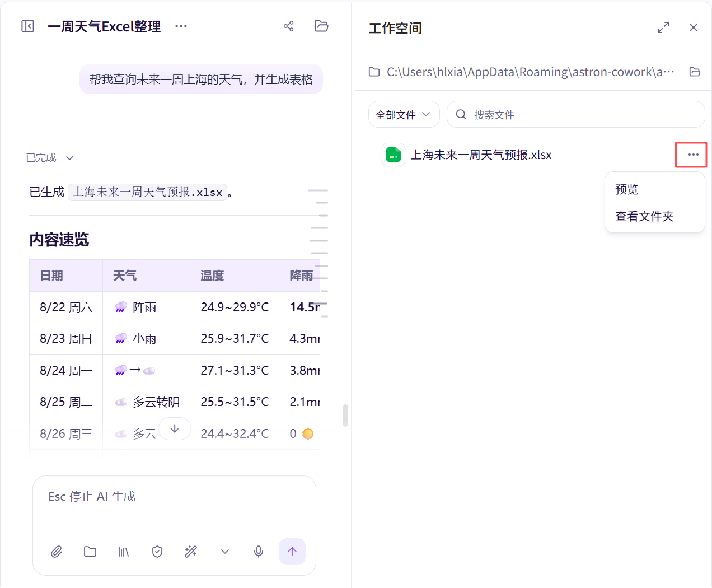Screen dimensions: 712x588
Task: Click the 24.4~32.4°C temperature cell
Action: tap(235, 434)
